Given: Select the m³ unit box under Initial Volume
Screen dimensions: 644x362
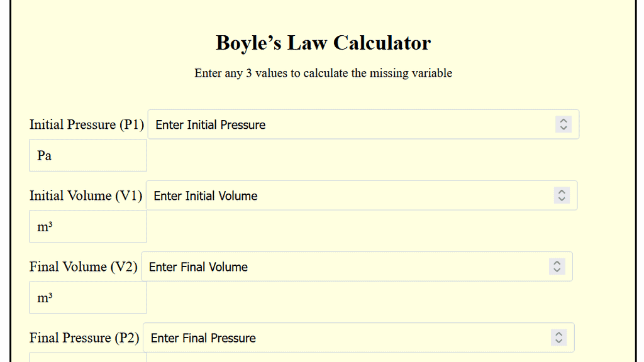Looking at the screenshot, I should tap(87, 226).
